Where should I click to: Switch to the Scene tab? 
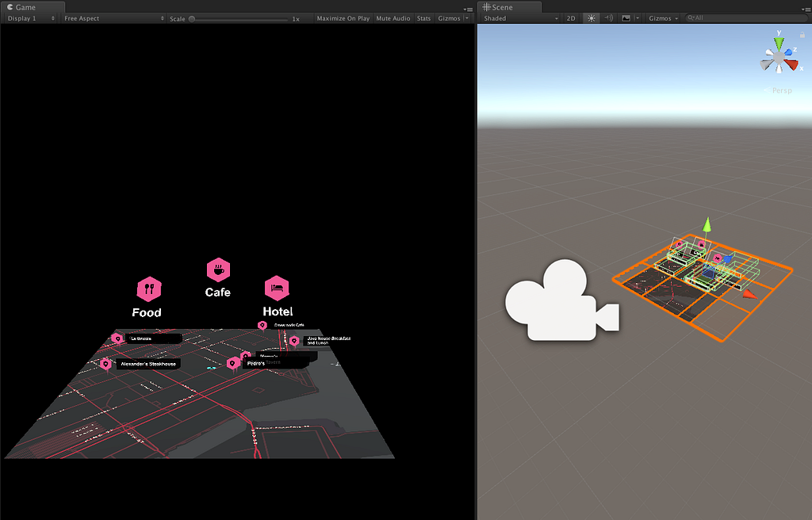pyautogui.click(x=509, y=7)
